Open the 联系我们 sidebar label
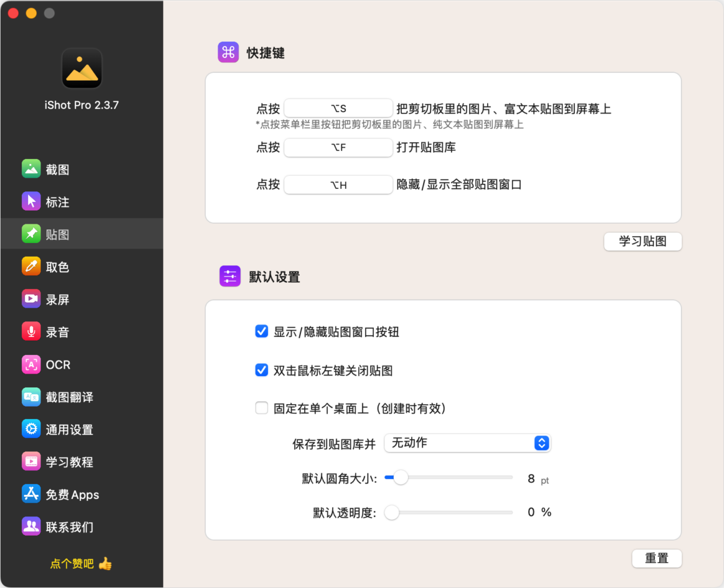 coord(69,527)
